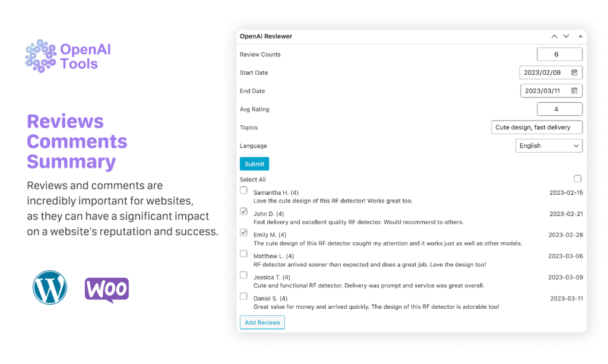This screenshot has width=608, height=364.
Task: Check Samantha H.'s review
Action: pos(243,189)
